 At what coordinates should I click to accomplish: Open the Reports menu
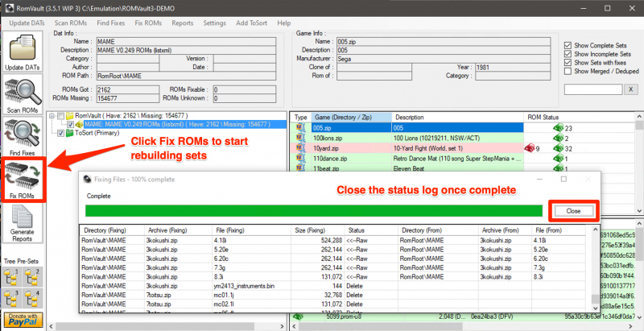(x=183, y=23)
